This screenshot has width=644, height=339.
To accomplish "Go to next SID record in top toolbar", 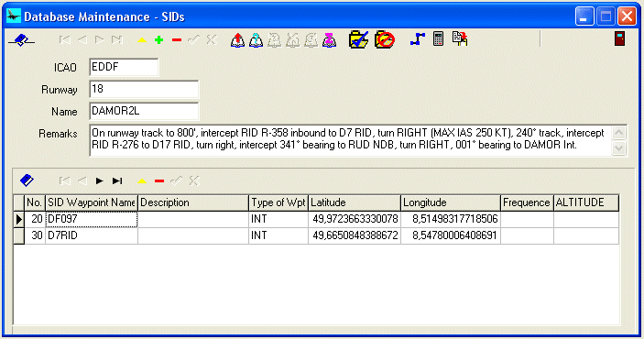I will [99, 40].
